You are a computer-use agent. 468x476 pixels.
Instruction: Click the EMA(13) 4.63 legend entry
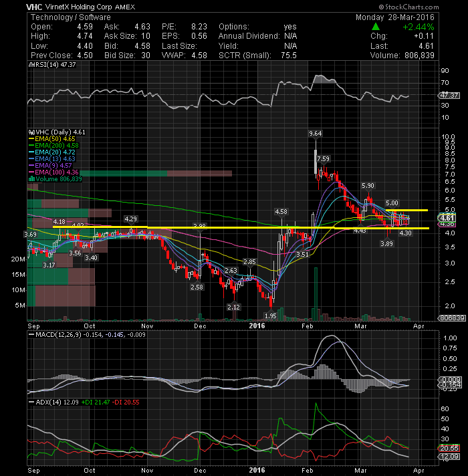tap(52, 159)
